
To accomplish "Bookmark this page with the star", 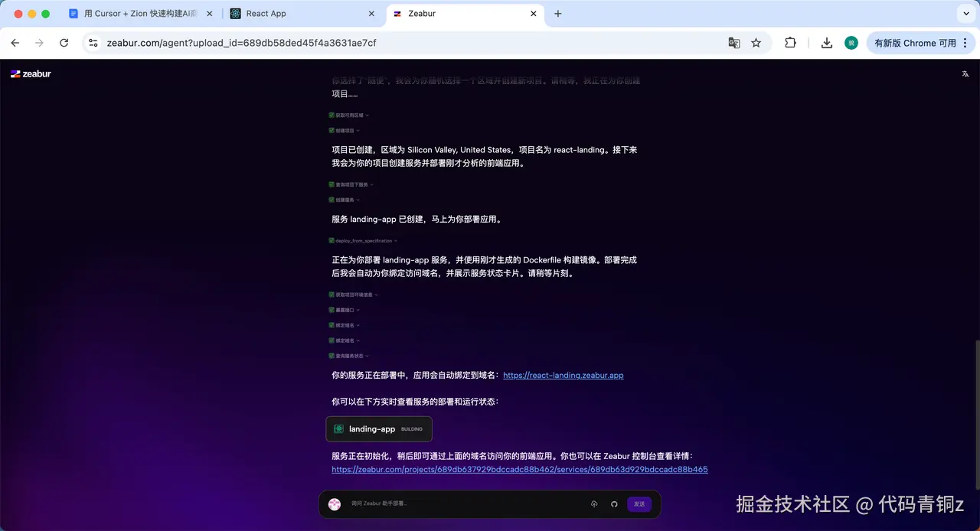I will pyautogui.click(x=756, y=43).
